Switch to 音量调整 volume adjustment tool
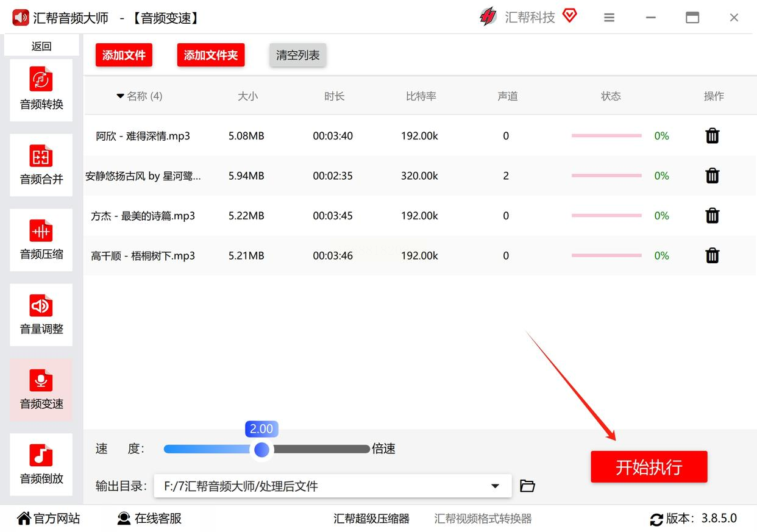Viewport: 757px width, 532px height. click(x=41, y=314)
